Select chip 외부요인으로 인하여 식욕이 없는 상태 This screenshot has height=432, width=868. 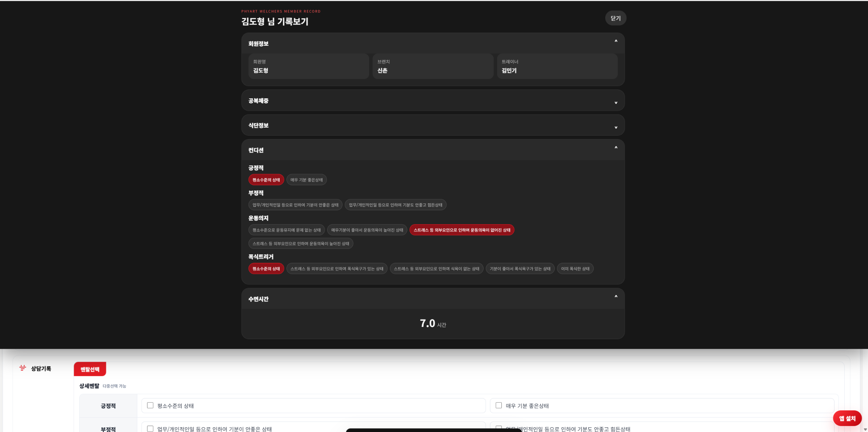pyautogui.click(x=437, y=268)
